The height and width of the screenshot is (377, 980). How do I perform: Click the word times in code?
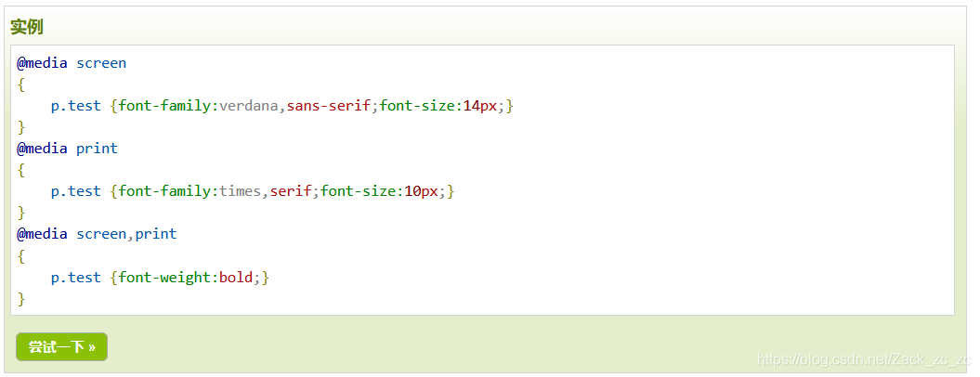[x=240, y=191]
